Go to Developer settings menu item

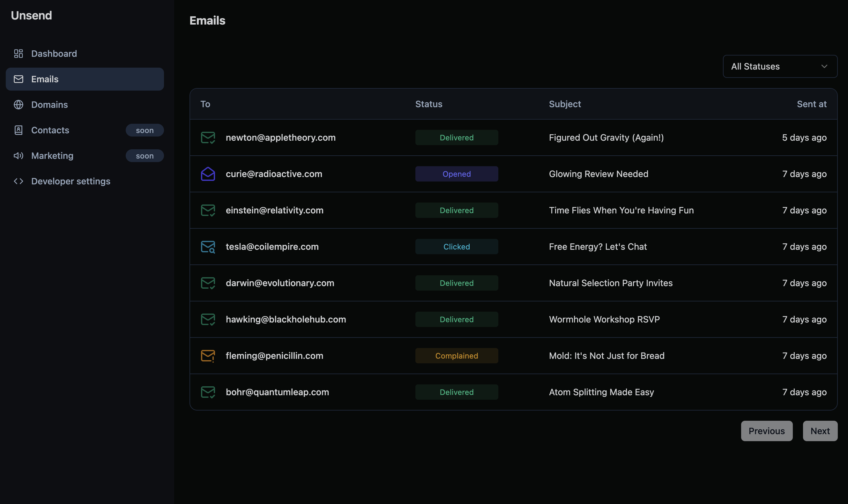[71, 181]
